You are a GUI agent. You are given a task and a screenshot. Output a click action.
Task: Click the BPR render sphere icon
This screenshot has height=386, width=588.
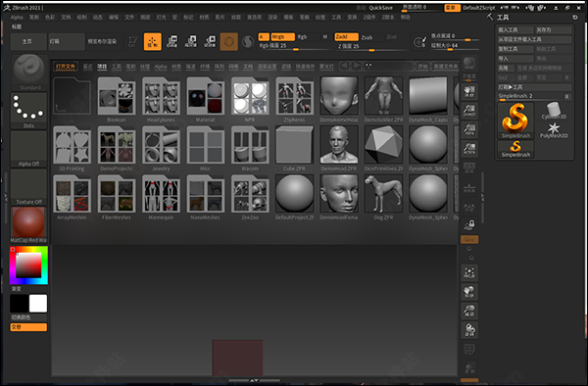point(469,64)
